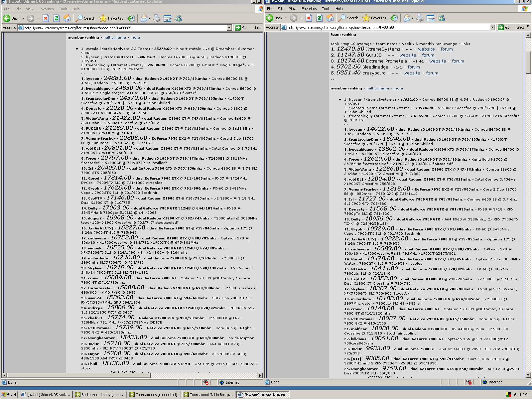Open hall of fame link in left window

coord(114,38)
